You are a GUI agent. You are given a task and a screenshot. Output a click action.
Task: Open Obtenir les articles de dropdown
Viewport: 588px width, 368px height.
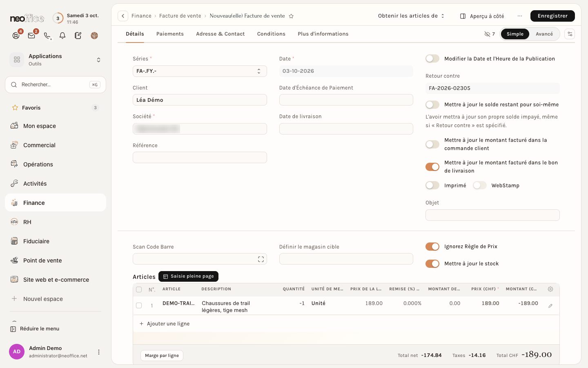click(411, 16)
